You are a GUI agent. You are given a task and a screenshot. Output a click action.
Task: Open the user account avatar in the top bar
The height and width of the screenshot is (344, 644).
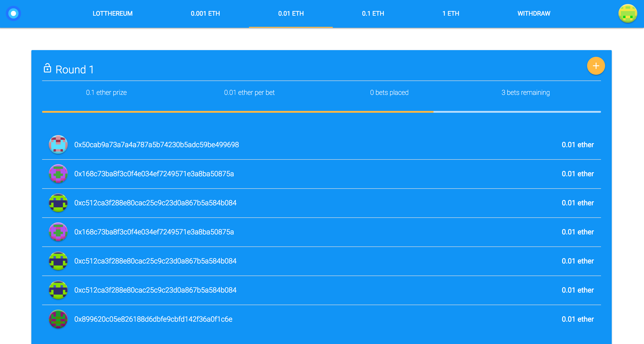click(627, 13)
